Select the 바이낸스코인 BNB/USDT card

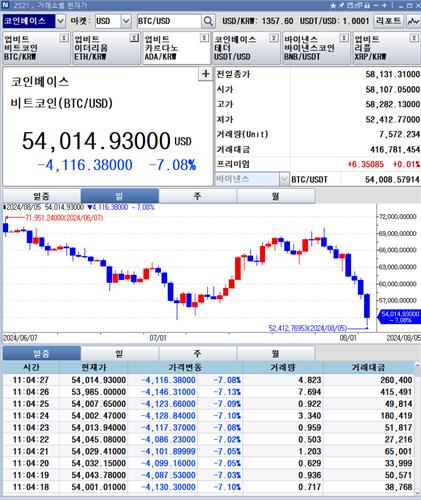point(316,48)
